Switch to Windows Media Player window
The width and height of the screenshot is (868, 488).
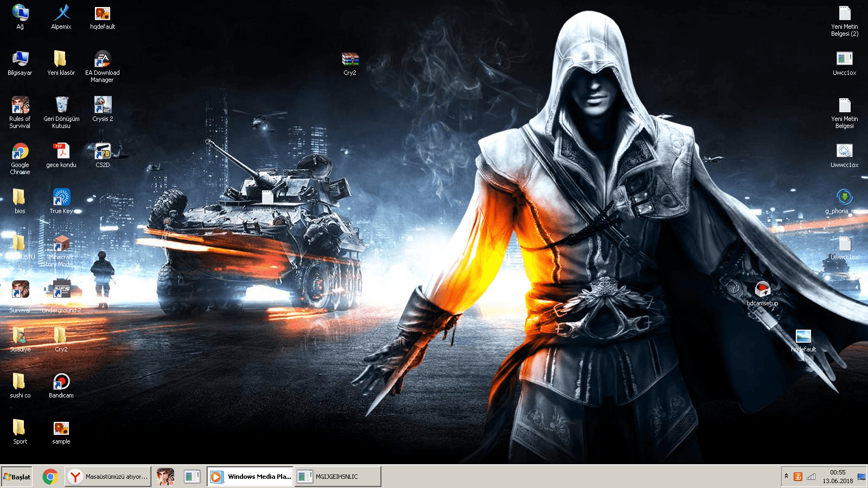250,477
